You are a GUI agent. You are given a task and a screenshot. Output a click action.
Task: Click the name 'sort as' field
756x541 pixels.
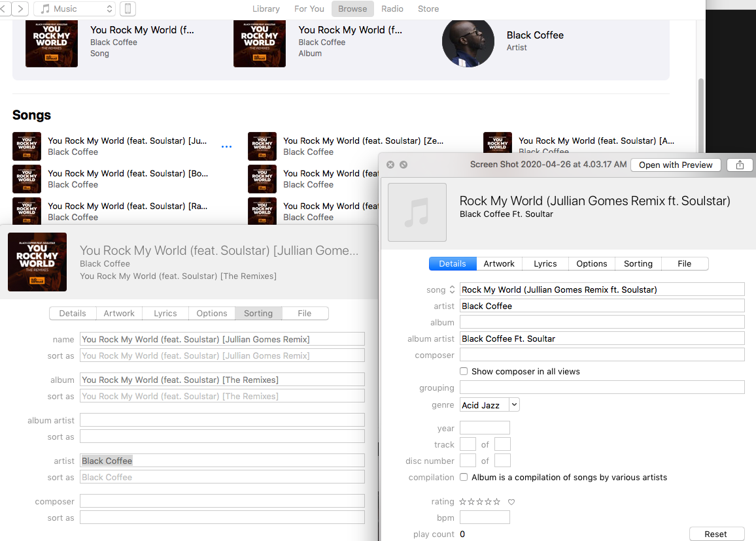tap(222, 355)
